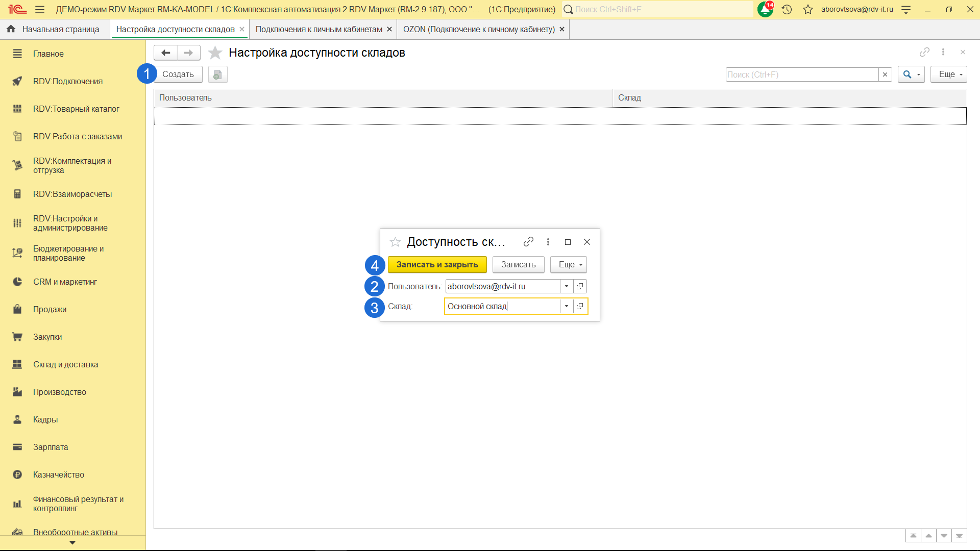This screenshot has width=980, height=551.
Task: Open the Еще dropdown in dialog
Action: tap(569, 264)
